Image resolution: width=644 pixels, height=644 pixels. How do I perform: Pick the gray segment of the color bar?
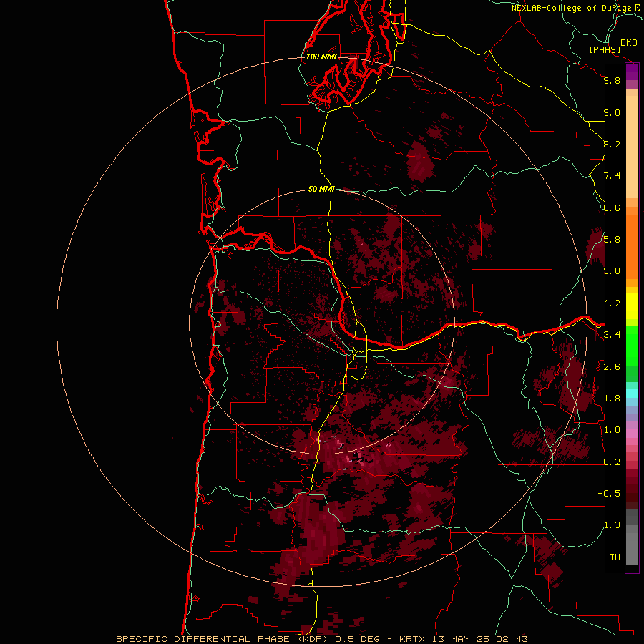(x=632, y=537)
